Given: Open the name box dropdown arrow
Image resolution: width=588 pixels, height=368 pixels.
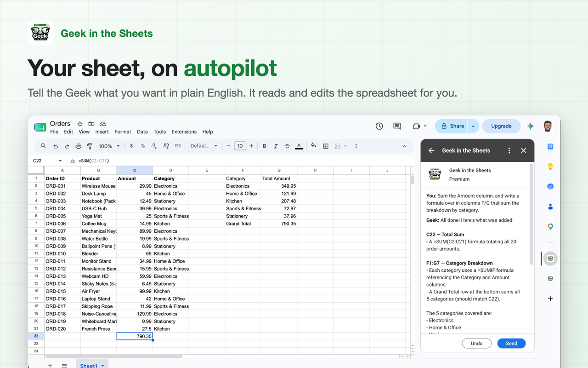Looking at the screenshot, I should pos(60,161).
